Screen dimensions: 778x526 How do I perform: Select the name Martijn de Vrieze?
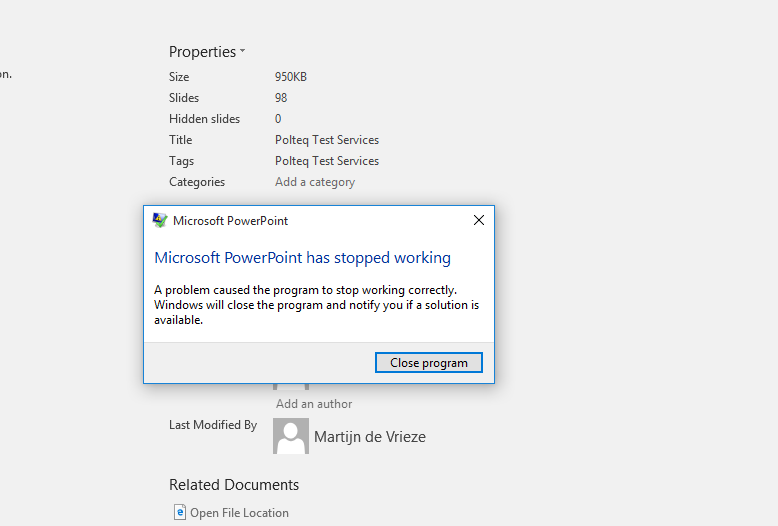[370, 437]
